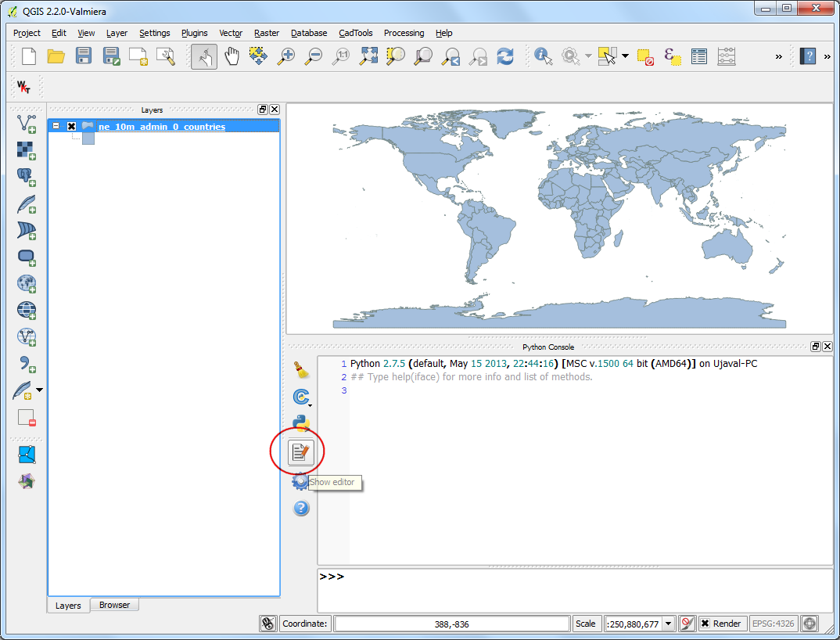
Task: Open the Scale dropdown arrow
Action: coord(668,624)
